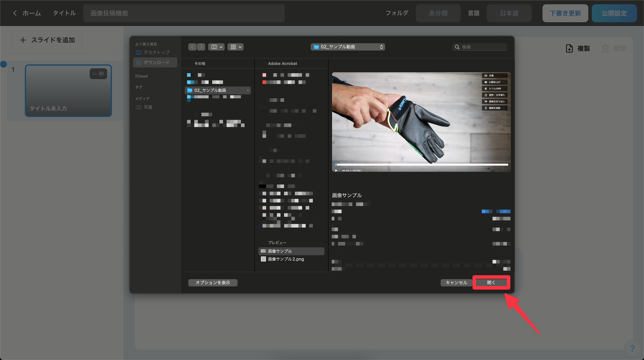Click the オプションを表示 button
This screenshot has width=644, height=360.
(213, 283)
